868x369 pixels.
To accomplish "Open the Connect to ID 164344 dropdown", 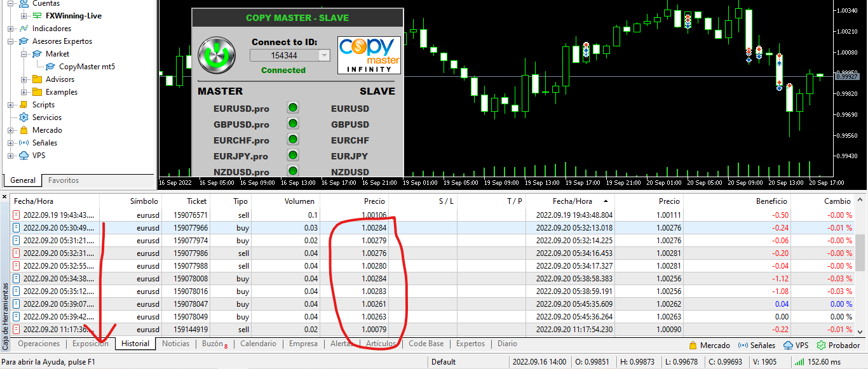I will [325, 55].
